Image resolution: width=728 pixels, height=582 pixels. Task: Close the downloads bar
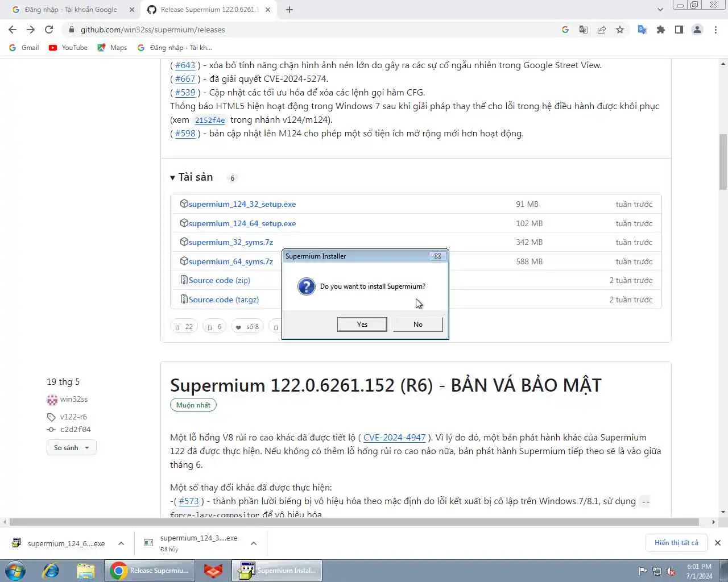click(718, 543)
